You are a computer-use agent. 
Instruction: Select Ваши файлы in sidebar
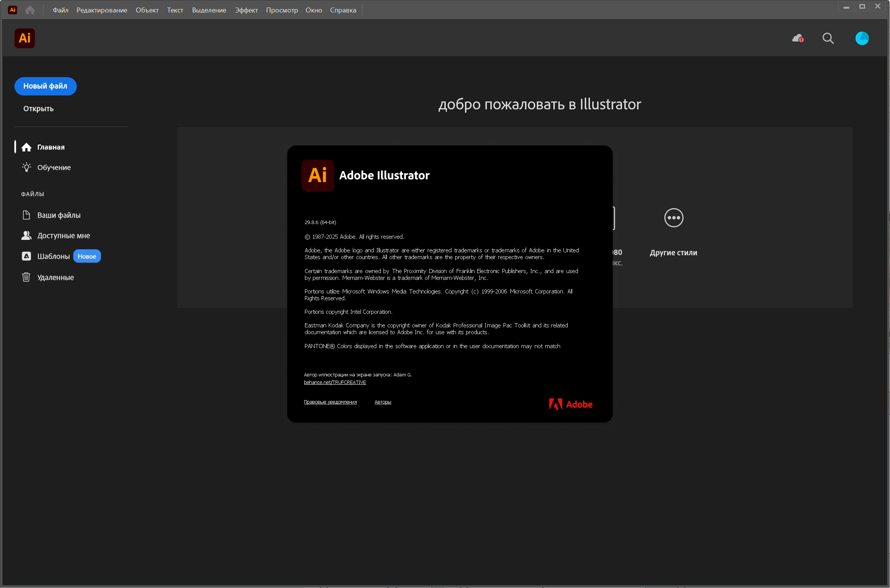[59, 215]
